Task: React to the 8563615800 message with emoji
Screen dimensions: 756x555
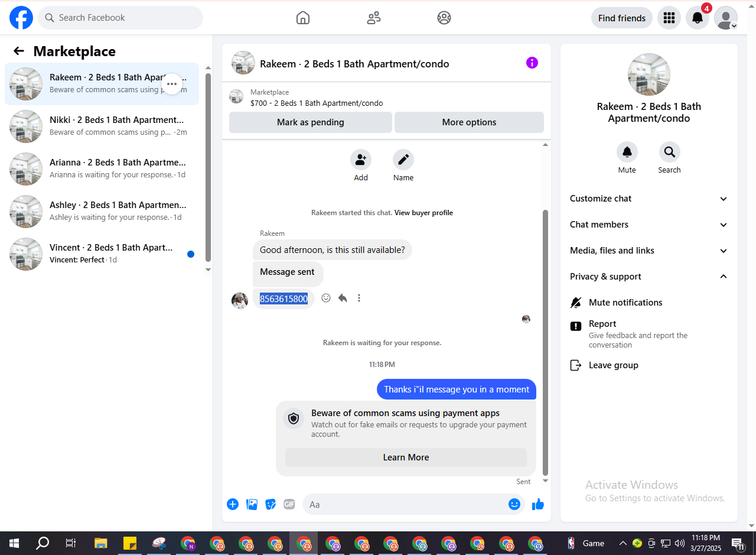Action: [x=326, y=298]
